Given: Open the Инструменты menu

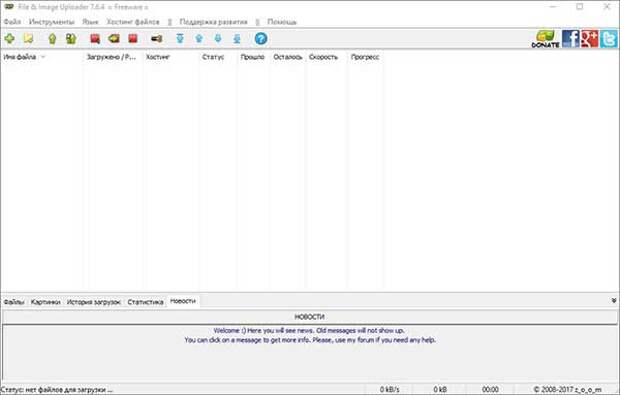Looking at the screenshot, I should point(51,22).
